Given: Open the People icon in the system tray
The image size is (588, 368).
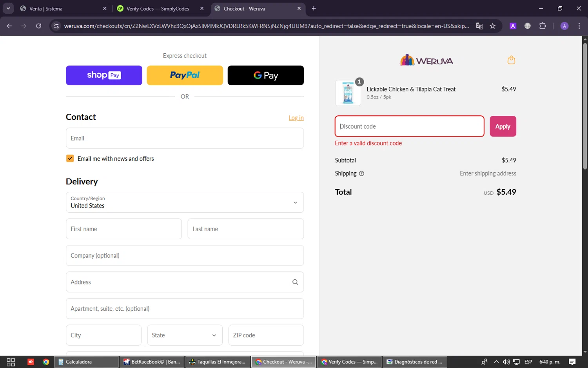Looking at the screenshot, I should [485, 362].
